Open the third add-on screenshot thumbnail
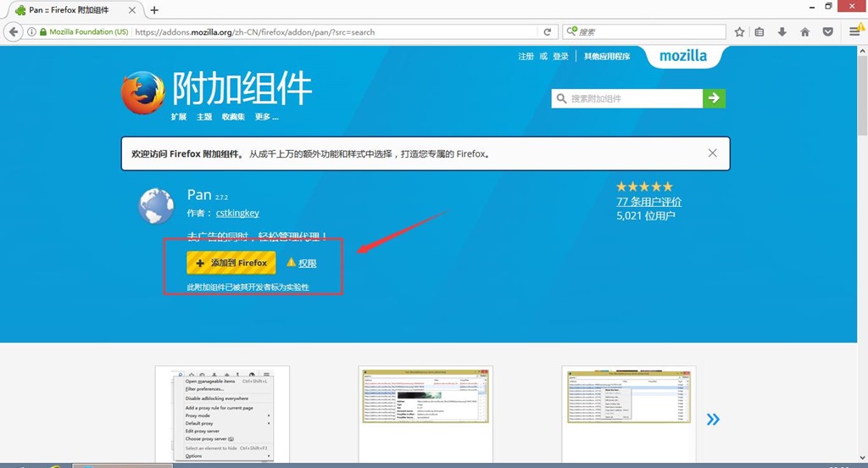The width and height of the screenshot is (868, 468). [x=629, y=415]
